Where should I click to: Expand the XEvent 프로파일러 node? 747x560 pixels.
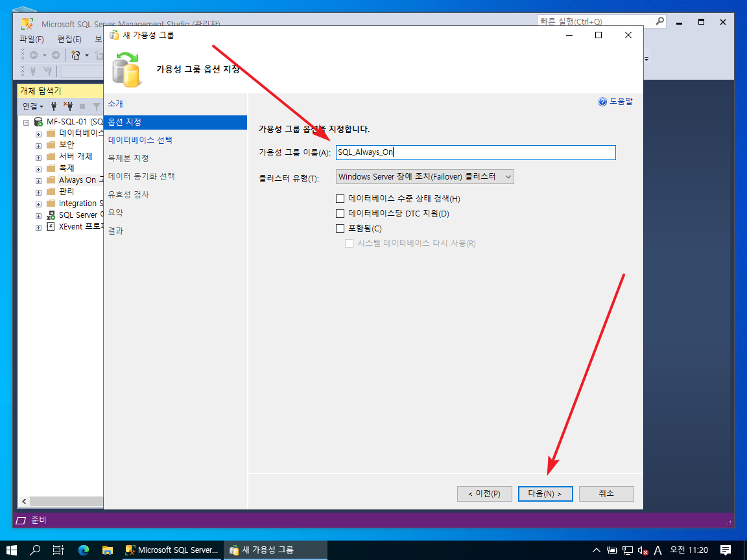pyautogui.click(x=39, y=227)
